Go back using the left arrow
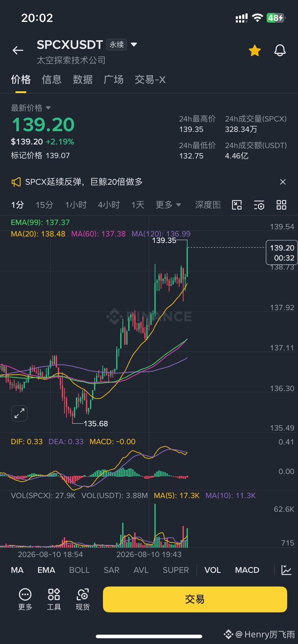This screenshot has width=298, height=644. tap(18, 51)
